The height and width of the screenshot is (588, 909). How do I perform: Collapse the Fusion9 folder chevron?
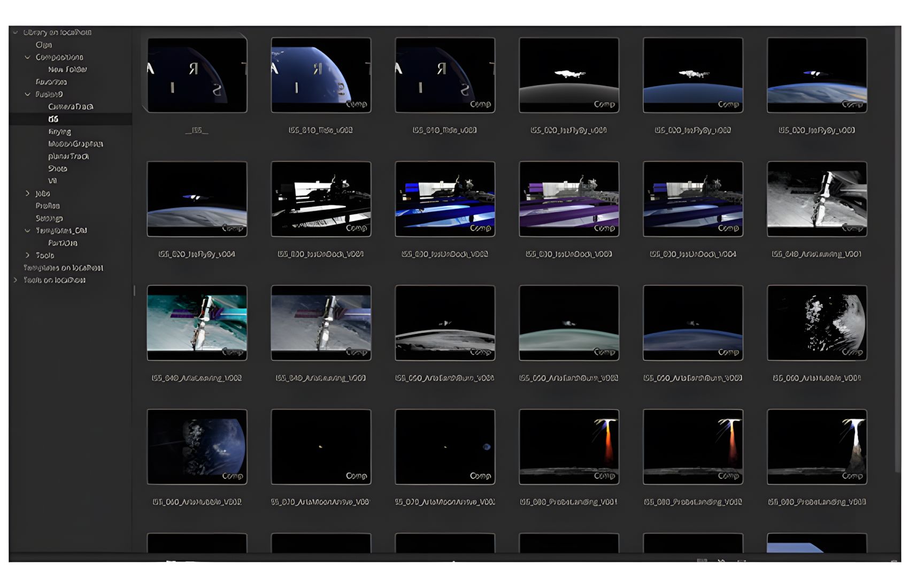click(28, 94)
